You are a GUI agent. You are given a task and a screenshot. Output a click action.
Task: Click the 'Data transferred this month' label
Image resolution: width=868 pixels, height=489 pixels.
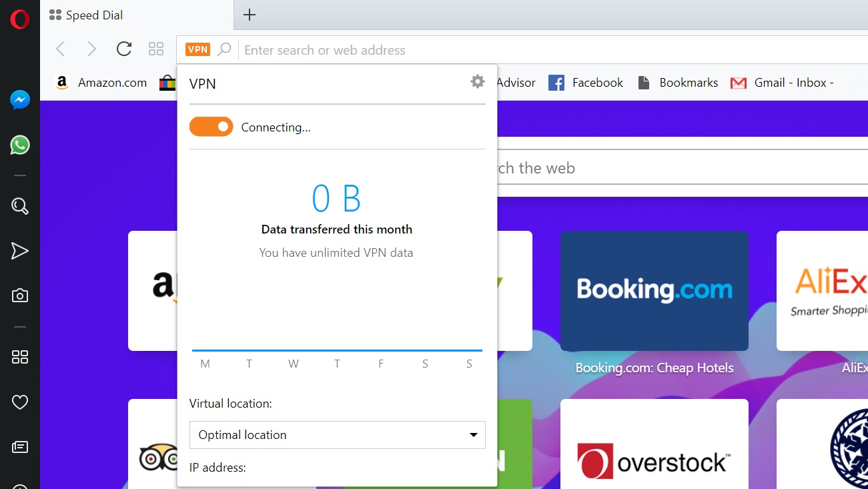(x=337, y=229)
